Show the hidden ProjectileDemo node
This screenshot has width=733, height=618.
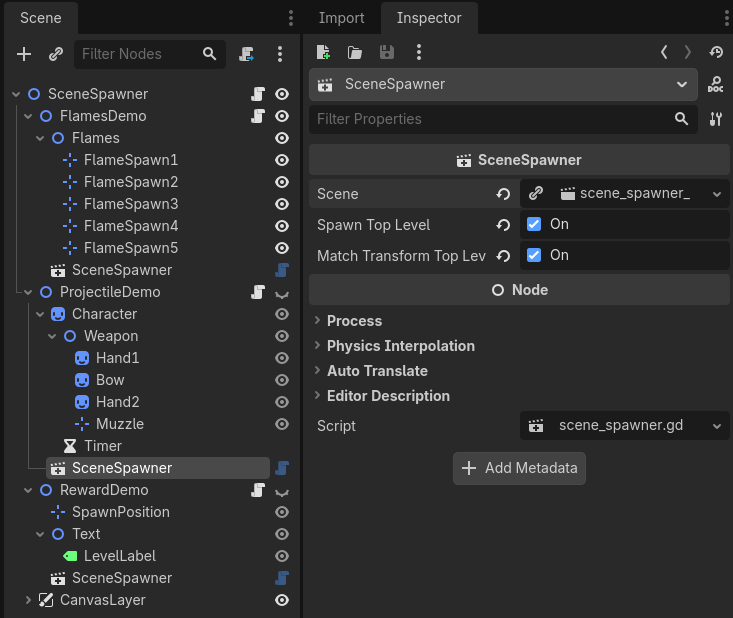(282, 294)
